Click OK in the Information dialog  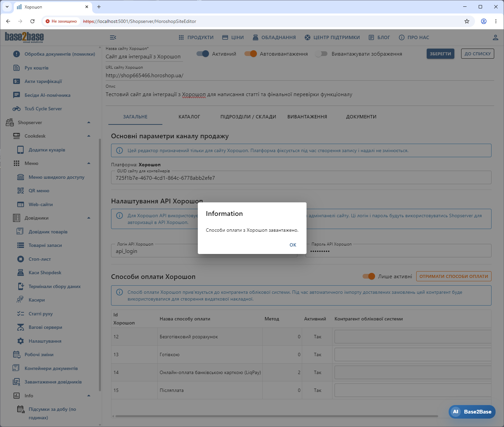click(x=293, y=245)
